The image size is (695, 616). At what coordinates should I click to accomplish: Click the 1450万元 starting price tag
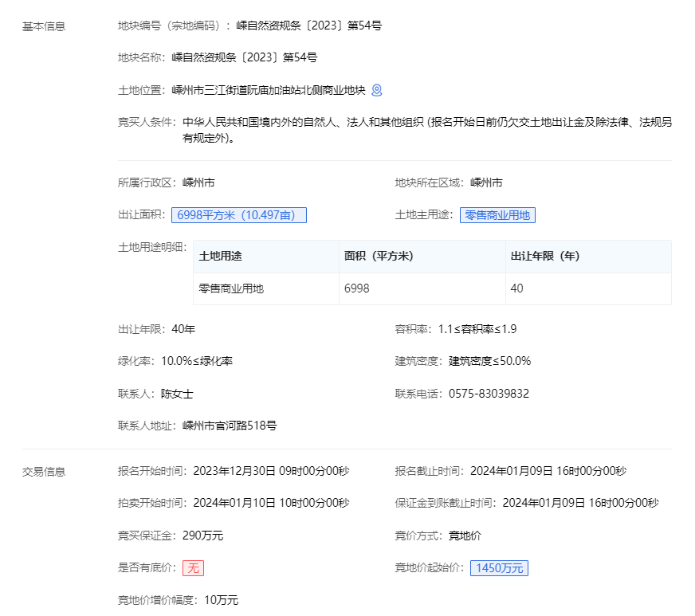tap(499, 568)
